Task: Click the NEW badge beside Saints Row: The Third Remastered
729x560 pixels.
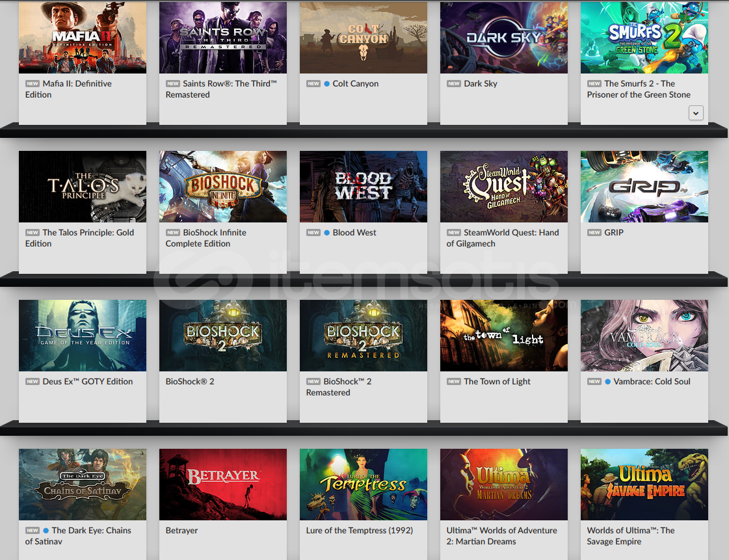Action: [173, 84]
